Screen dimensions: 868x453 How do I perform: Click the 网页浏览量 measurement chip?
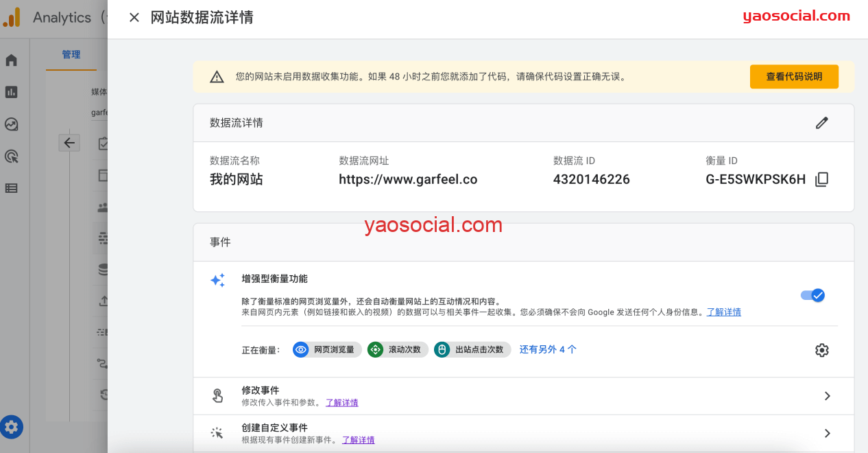click(327, 350)
